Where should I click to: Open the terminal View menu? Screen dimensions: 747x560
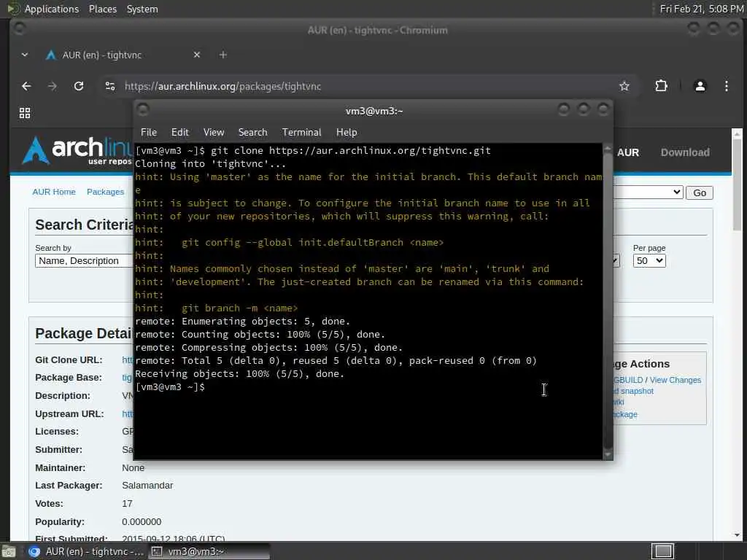(214, 133)
